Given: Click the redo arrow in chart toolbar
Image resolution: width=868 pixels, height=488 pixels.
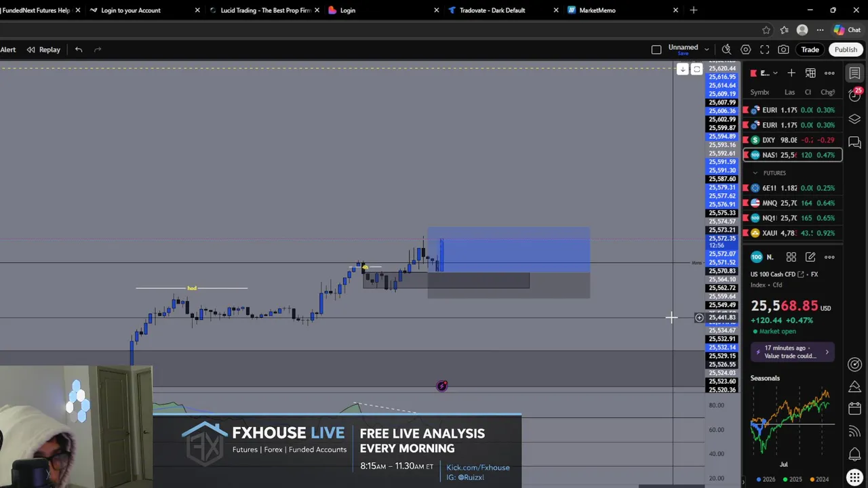Looking at the screenshot, I should (98, 49).
